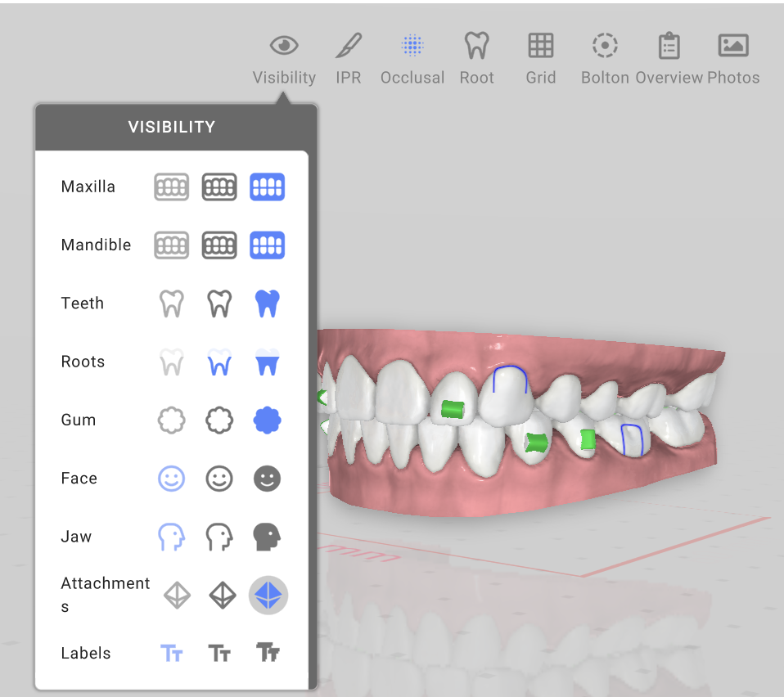Open the Overview clipboard icon
This screenshot has width=784, height=697.
[669, 58]
